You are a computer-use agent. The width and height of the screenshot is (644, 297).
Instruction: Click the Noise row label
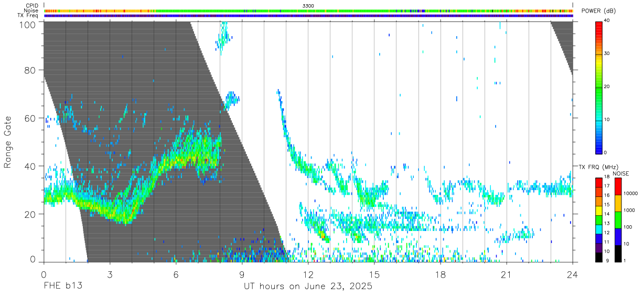[x=32, y=10]
